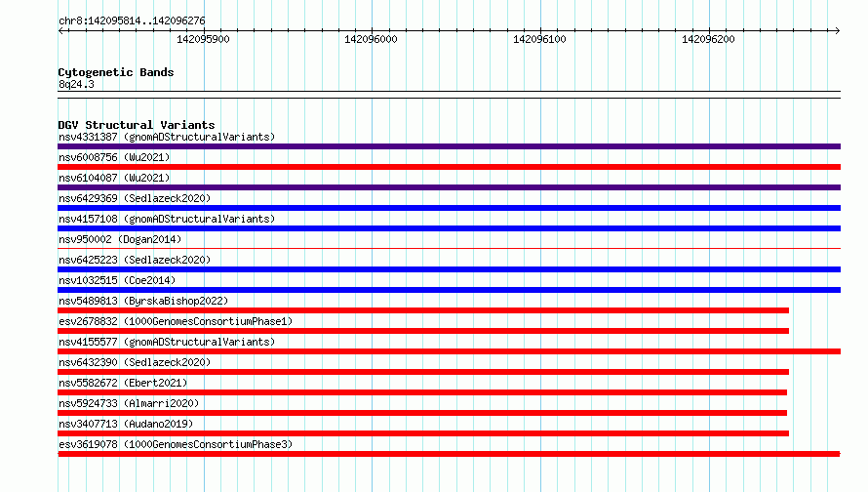Click nsv4157108 gnomADStructuralVariants label
This screenshot has height=492, width=868.
pyautogui.click(x=167, y=219)
